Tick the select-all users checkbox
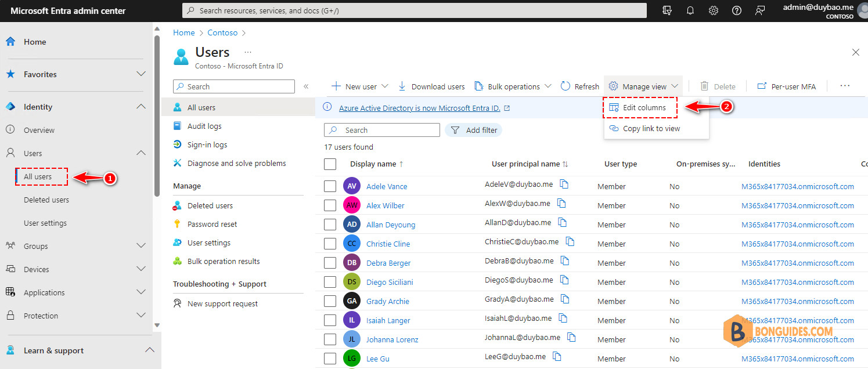This screenshot has height=369, width=868. [x=330, y=164]
